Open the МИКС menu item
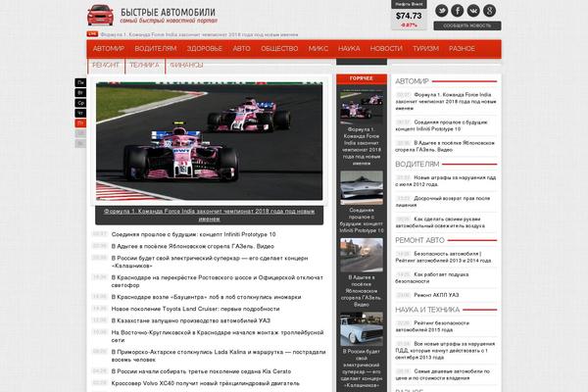Viewport: 588px width, 392px height. pos(318,49)
